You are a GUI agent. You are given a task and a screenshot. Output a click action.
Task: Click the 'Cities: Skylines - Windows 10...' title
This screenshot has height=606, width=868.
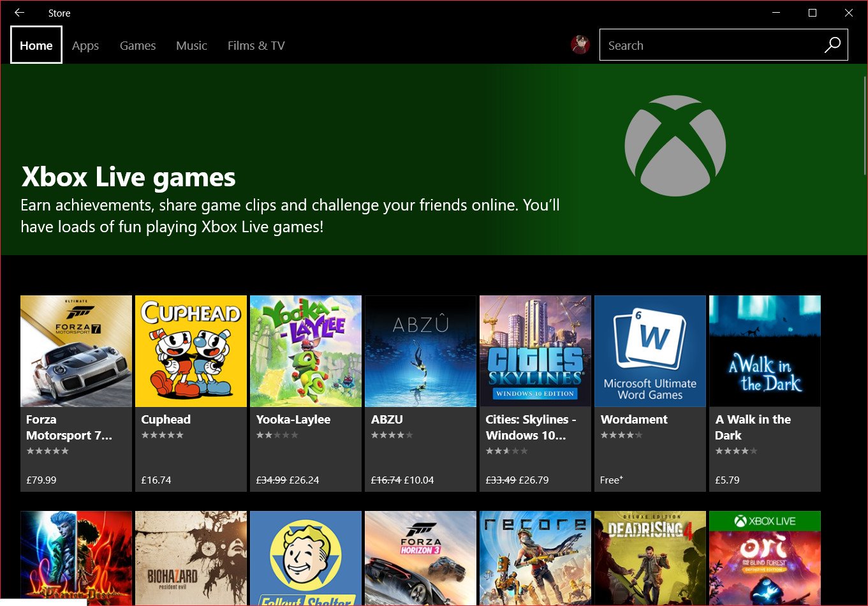click(x=531, y=427)
